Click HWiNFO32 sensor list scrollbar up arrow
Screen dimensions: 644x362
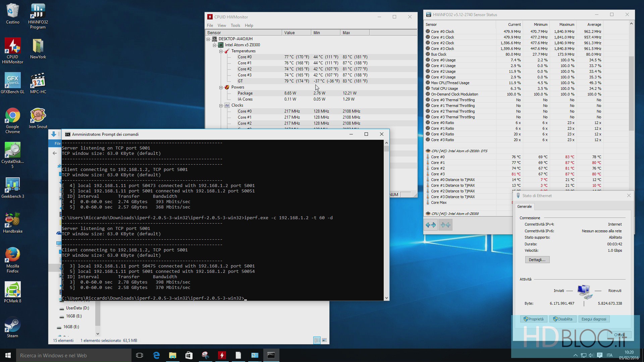point(631,24)
